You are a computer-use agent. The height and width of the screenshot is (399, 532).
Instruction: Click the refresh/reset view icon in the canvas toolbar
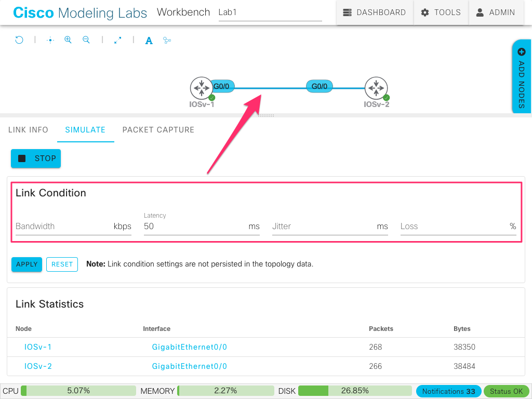tap(19, 40)
